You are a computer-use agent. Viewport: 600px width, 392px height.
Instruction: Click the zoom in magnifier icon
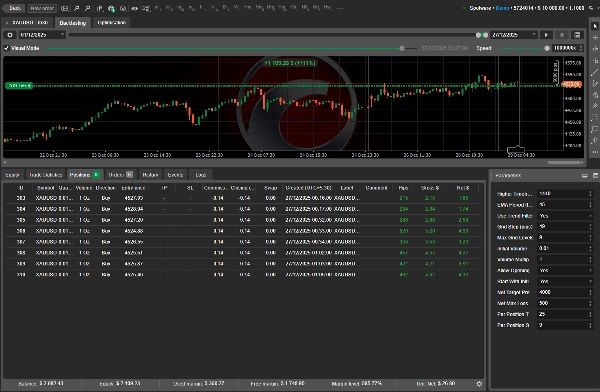point(77,8)
